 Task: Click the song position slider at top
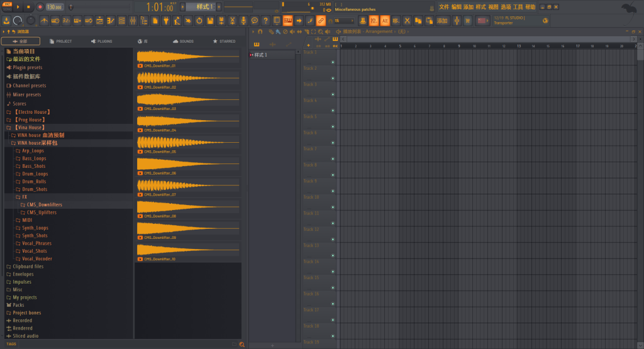[x=101, y=7]
